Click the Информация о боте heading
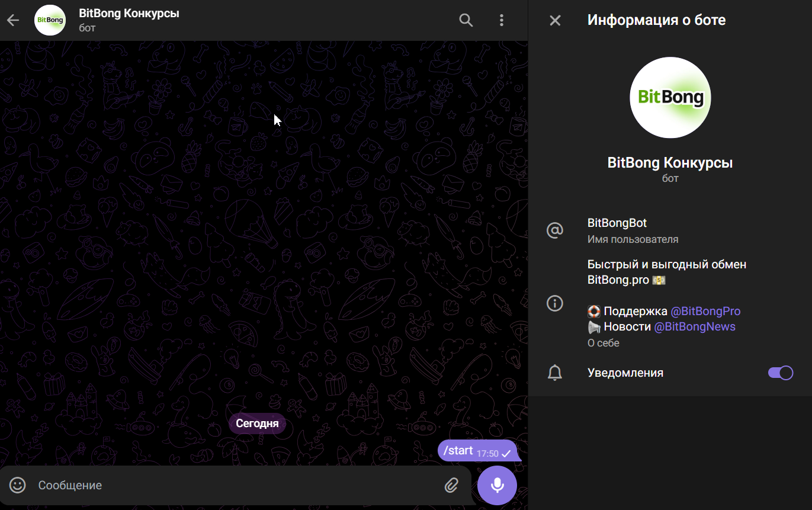Viewport: 812px width, 510px height. [x=656, y=20]
